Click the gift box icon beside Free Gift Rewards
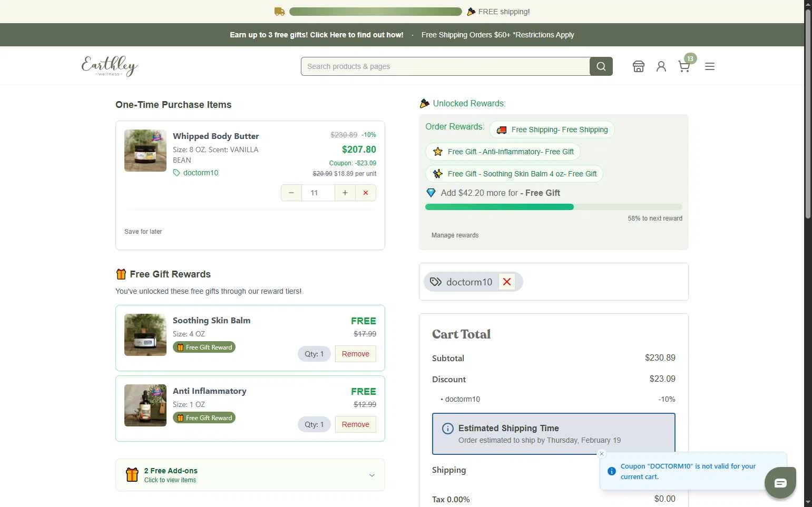The image size is (812, 507). [x=121, y=274]
